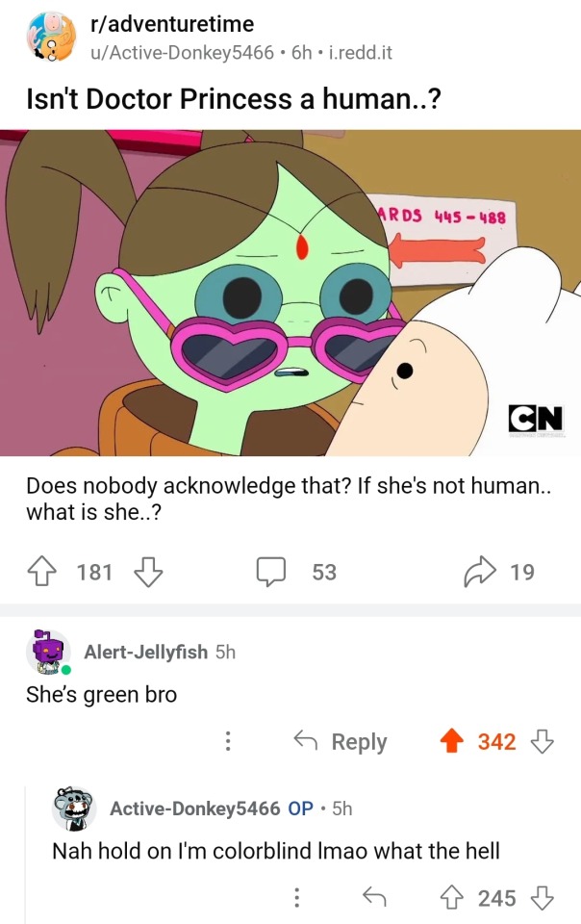The image size is (581, 924).
Task: Open Alert-Jellyfish username link
Action: click(146, 652)
